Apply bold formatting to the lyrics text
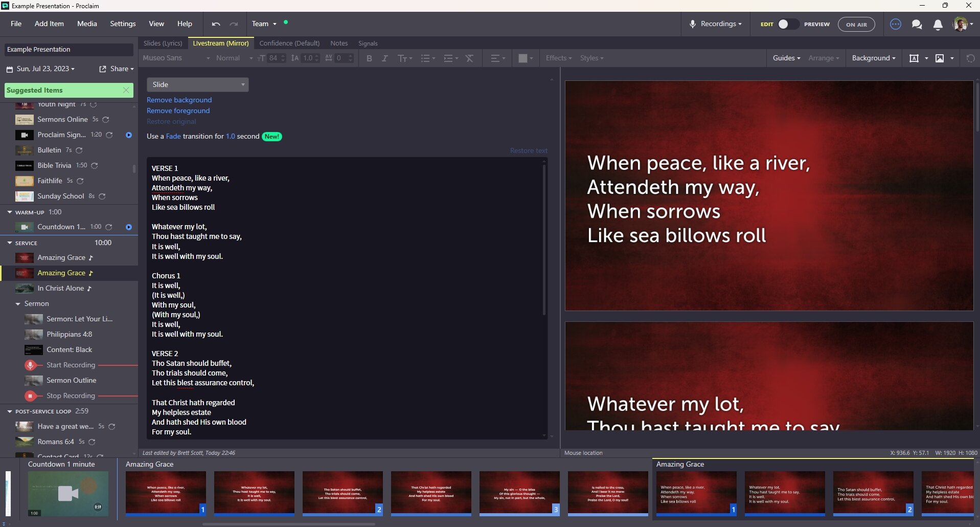The image size is (980, 527). click(x=369, y=58)
